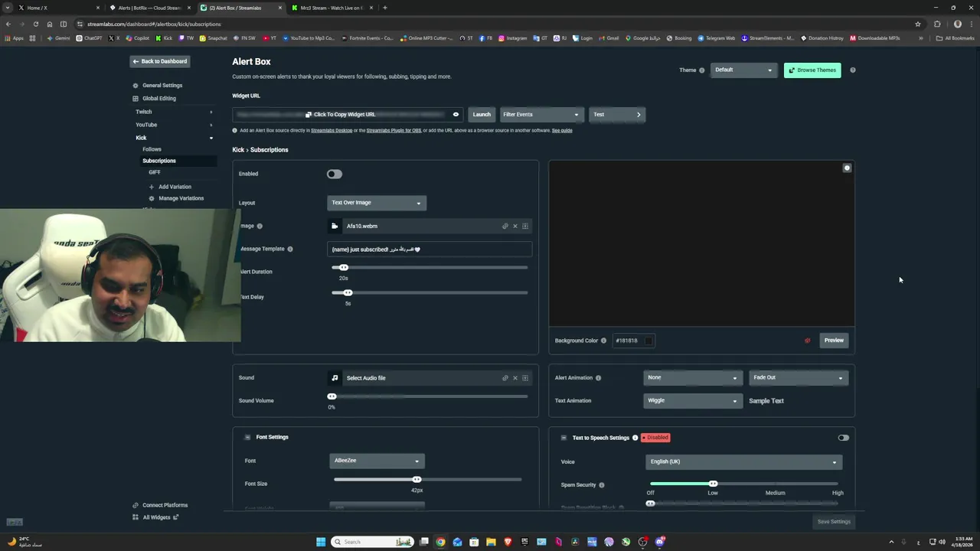This screenshot has height=551, width=980.
Task: Click the info icon next to Alert Animation
Action: 598,377
